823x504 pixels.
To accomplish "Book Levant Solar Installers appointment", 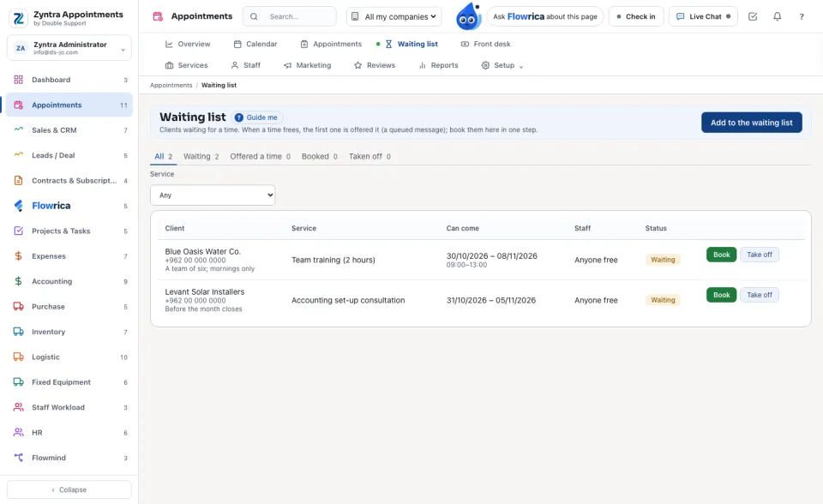I will (x=721, y=295).
